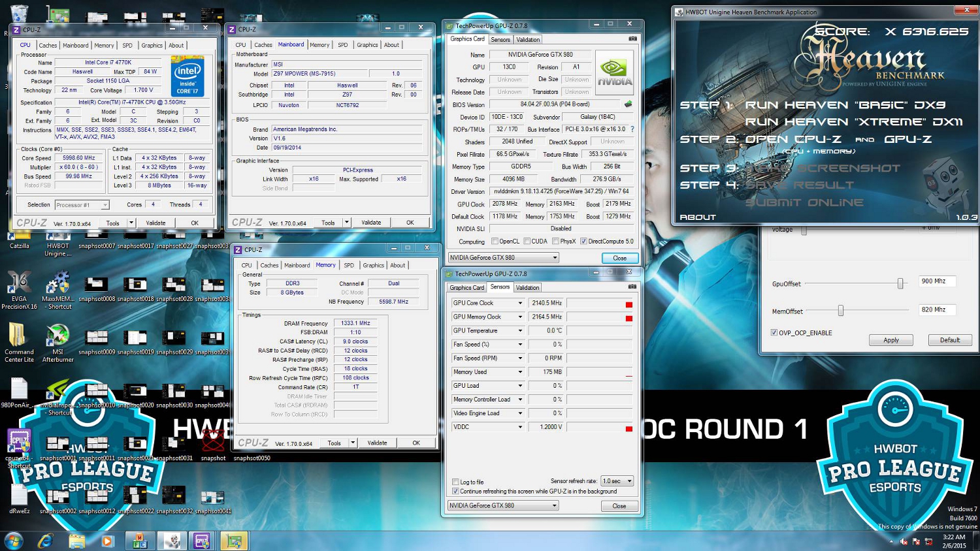Open the Catzilla desktop shortcut
980x551 pixels.
pos(19,238)
